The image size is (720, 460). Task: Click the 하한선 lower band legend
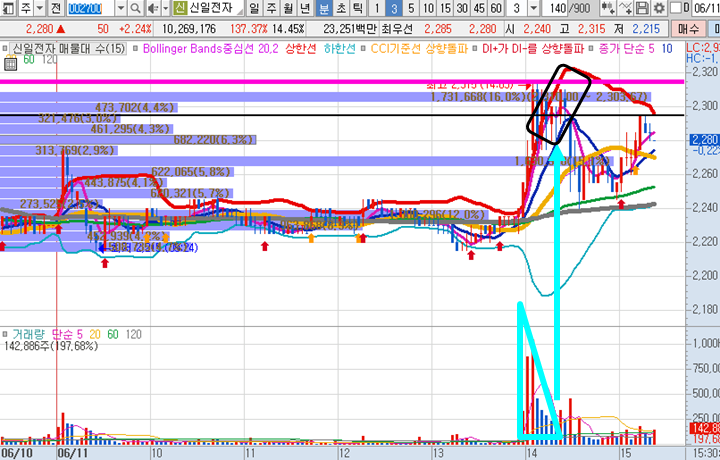click(x=339, y=48)
